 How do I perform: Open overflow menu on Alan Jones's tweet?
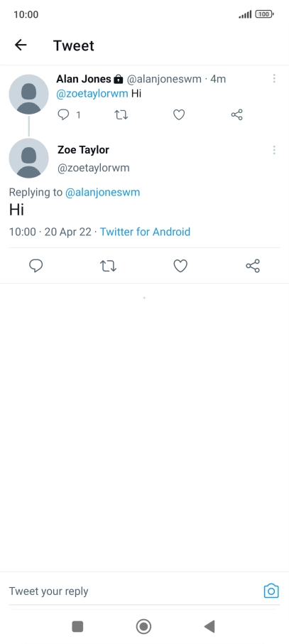(x=274, y=78)
